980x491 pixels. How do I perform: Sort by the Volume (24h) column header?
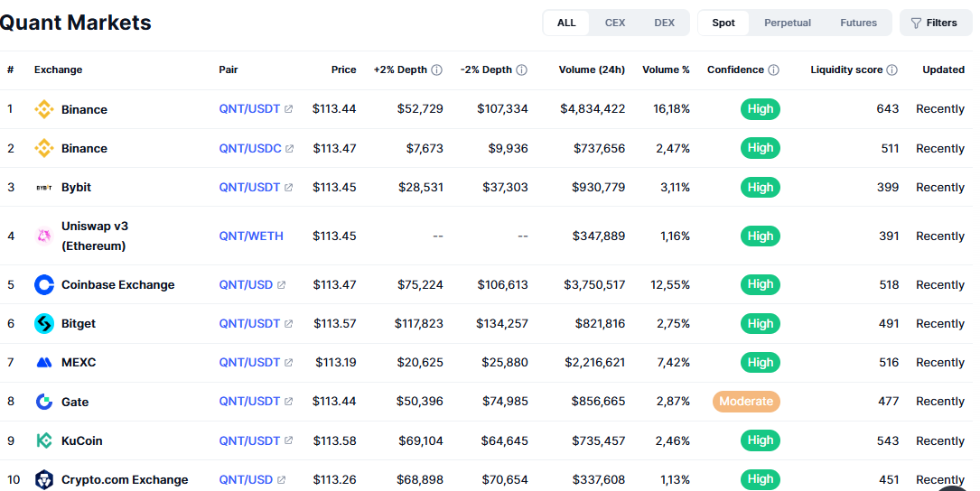pyautogui.click(x=592, y=70)
